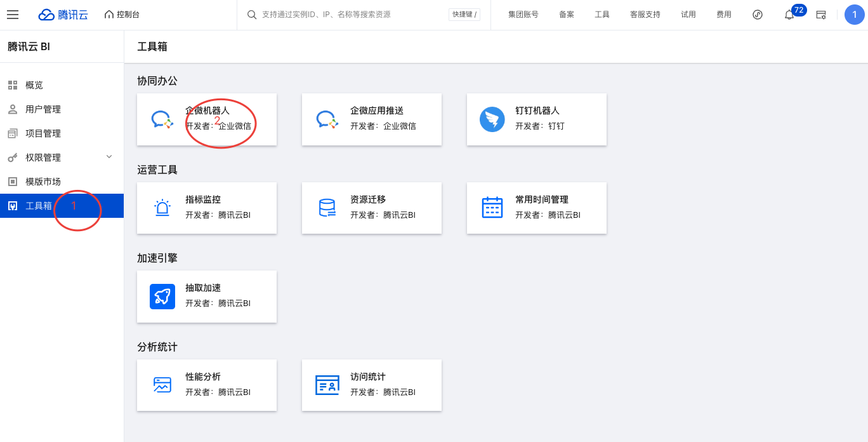Click the 72 notification badge
Screen dimensions: 868x442
[x=799, y=10]
